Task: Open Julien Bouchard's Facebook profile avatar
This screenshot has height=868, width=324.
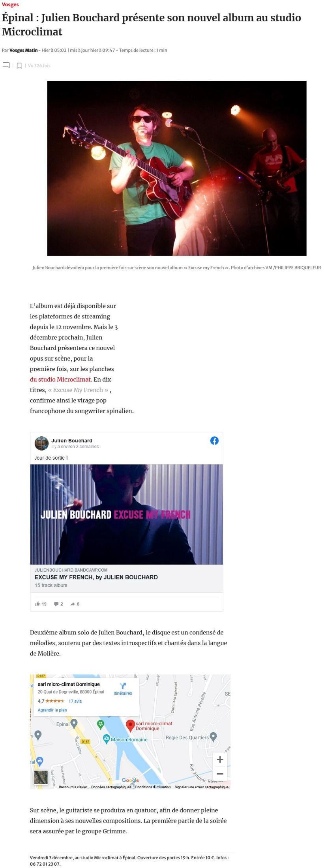Action: click(41, 443)
